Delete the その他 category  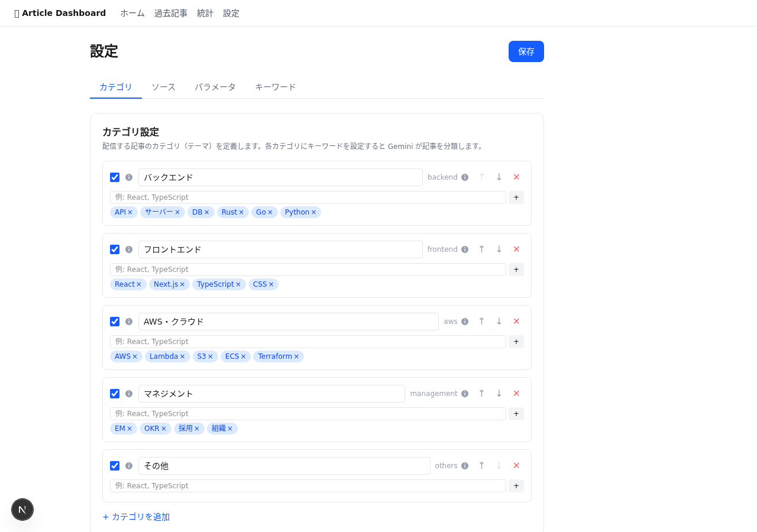point(516,466)
